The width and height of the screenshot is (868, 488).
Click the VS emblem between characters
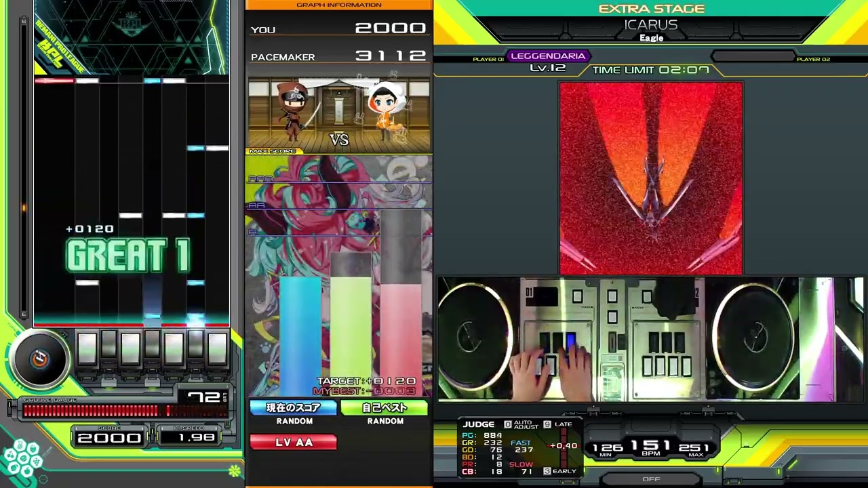point(339,140)
